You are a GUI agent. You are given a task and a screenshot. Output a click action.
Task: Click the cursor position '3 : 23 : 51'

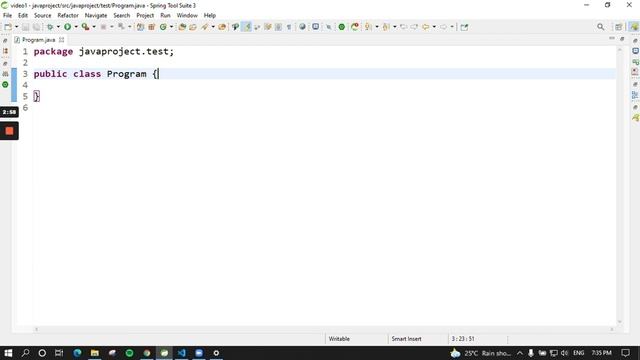point(463,339)
